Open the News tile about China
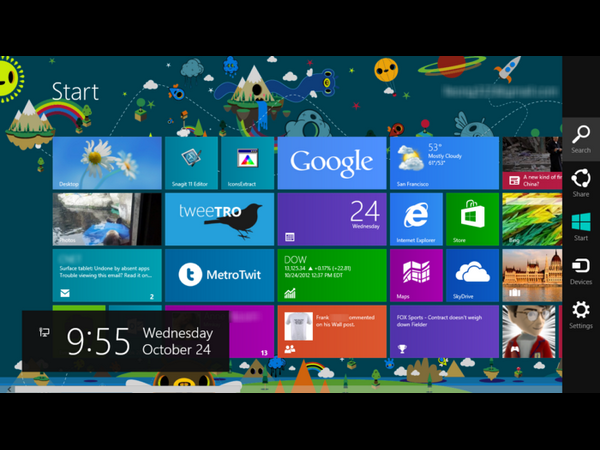This screenshot has width=600, height=450. [x=532, y=163]
